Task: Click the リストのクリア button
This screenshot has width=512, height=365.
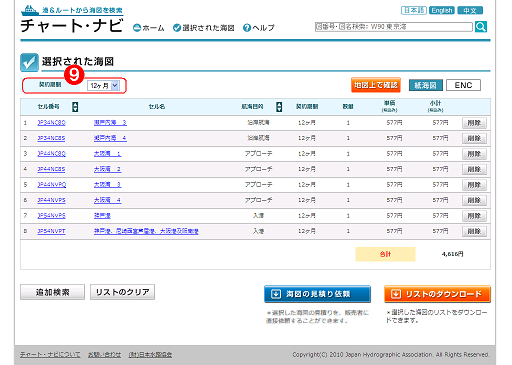Action: [x=122, y=292]
